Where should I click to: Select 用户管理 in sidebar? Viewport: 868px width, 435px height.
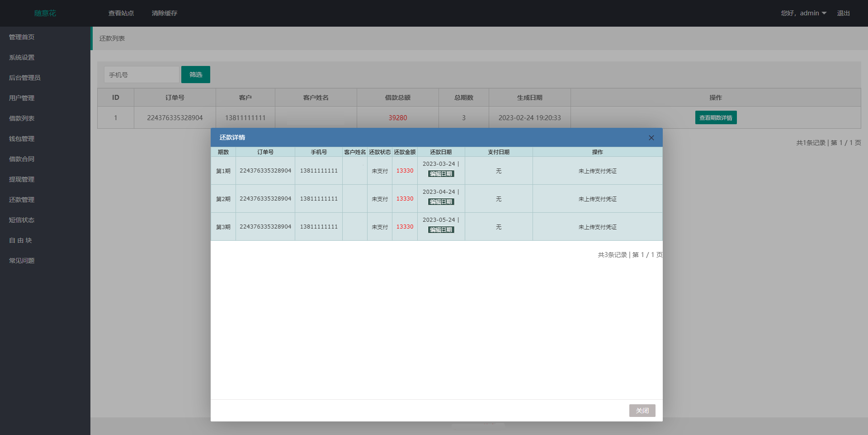click(x=22, y=98)
